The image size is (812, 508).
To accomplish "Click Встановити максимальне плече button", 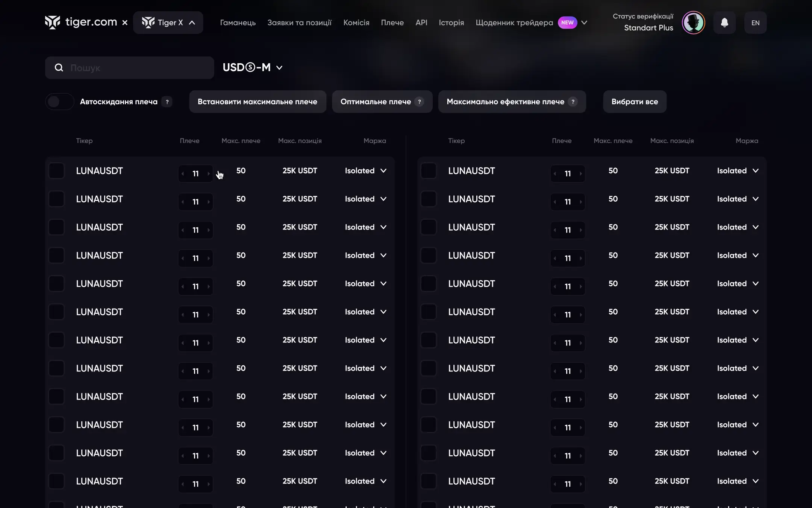I will pos(258,102).
